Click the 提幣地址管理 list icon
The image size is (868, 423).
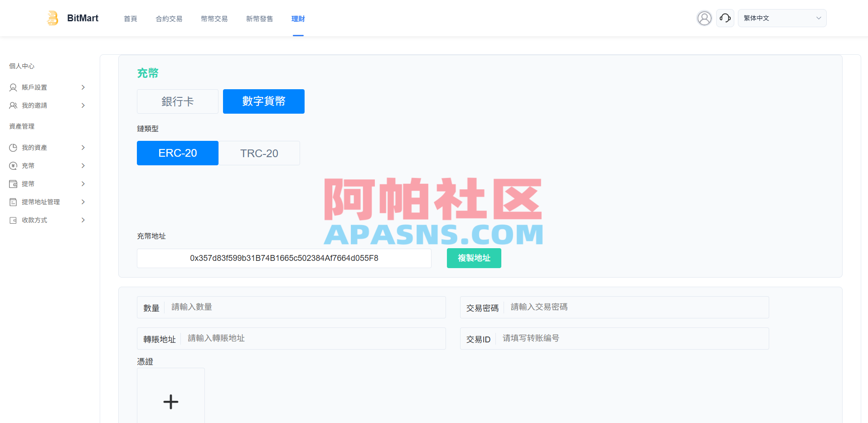point(13,202)
